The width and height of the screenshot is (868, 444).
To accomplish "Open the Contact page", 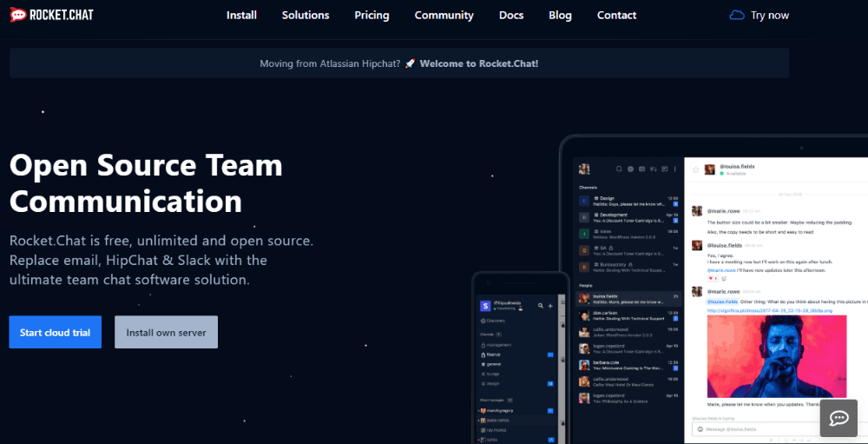I will pos(616,16).
